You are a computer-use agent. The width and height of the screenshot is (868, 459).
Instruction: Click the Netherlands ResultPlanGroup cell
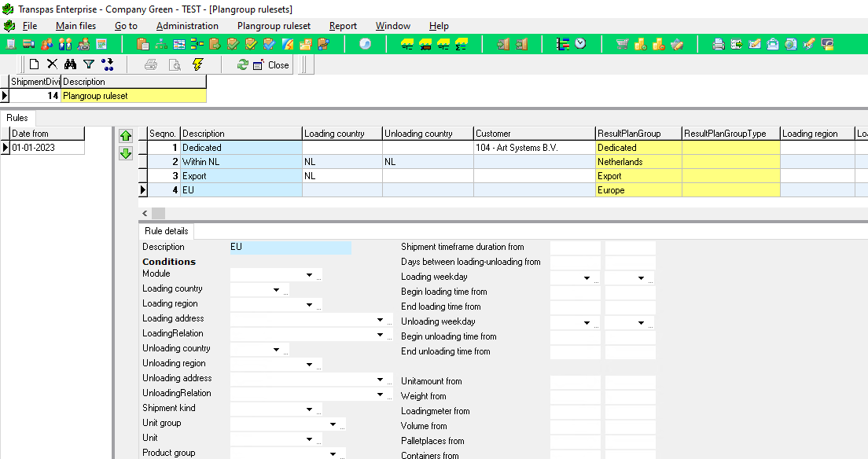coord(639,162)
